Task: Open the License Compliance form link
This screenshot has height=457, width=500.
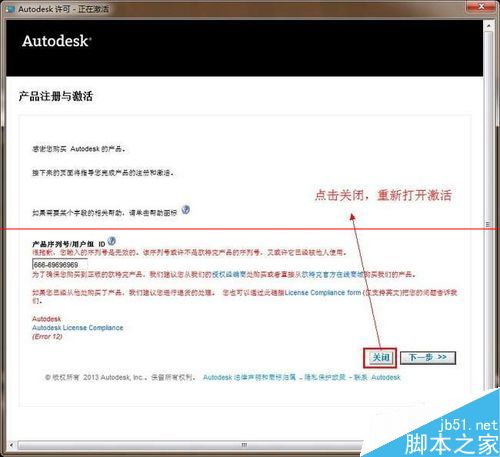Action: click(x=323, y=293)
